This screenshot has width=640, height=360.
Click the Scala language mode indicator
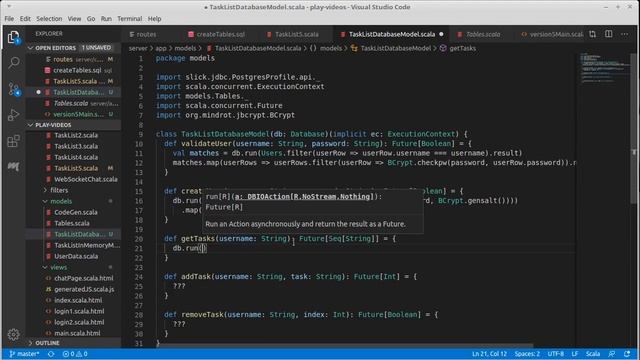(x=593, y=354)
